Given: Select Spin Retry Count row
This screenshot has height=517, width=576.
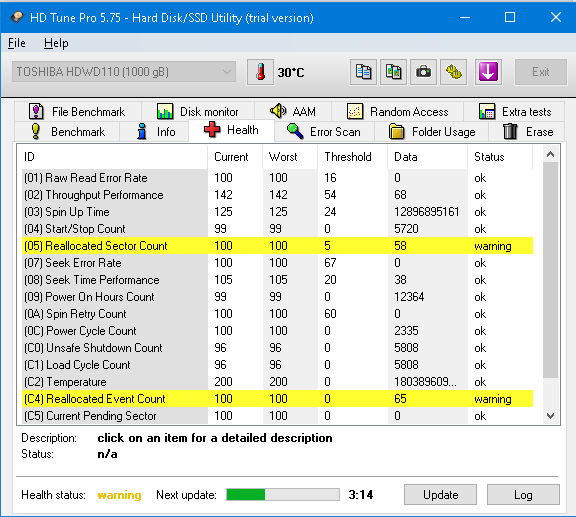Looking at the screenshot, I should tap(277, 314).
